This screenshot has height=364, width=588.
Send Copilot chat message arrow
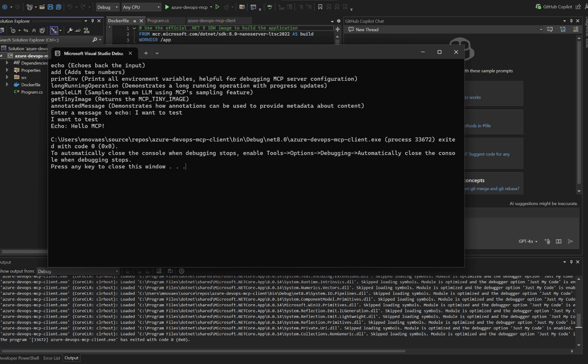(x=570, y=242)
